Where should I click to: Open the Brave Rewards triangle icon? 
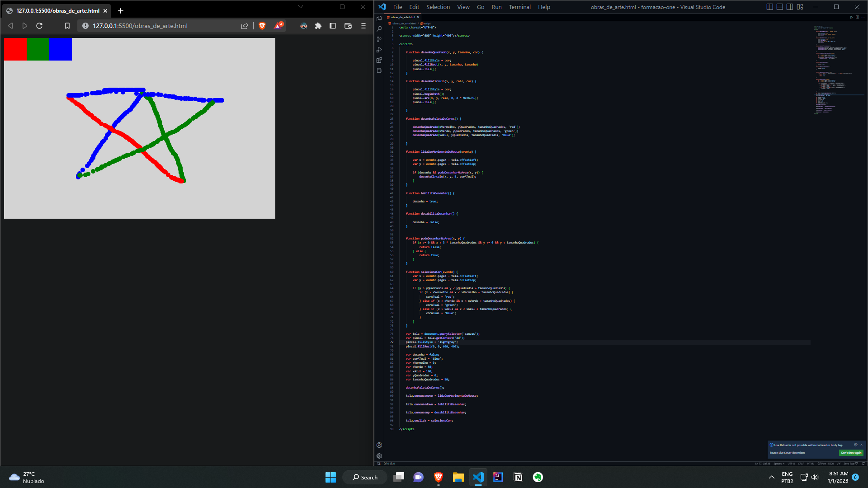click(x=278, y=26)
